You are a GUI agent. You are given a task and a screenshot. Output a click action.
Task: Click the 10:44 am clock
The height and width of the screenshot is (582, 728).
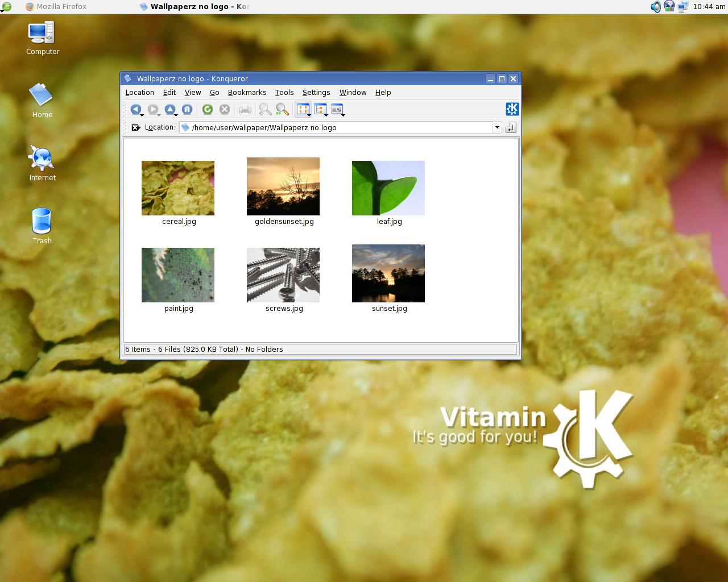click(x=709, y=7)
